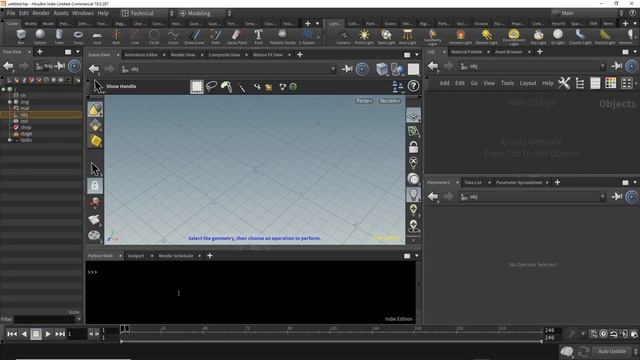Toggle the headlight bulb display option

coord(413,195)
